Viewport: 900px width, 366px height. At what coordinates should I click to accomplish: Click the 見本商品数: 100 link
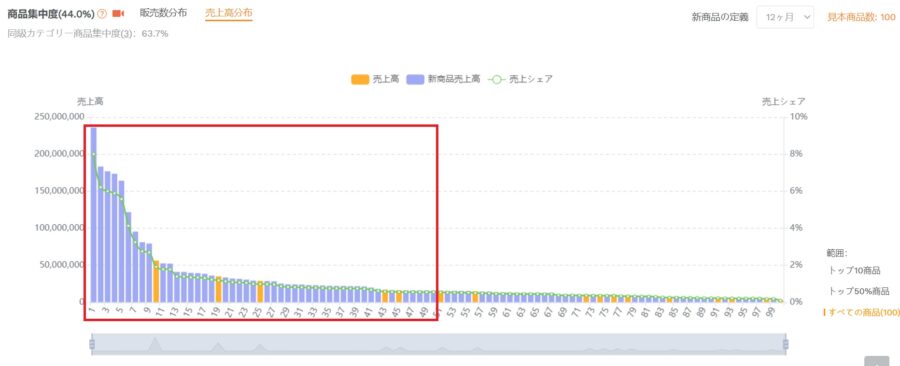861,17
